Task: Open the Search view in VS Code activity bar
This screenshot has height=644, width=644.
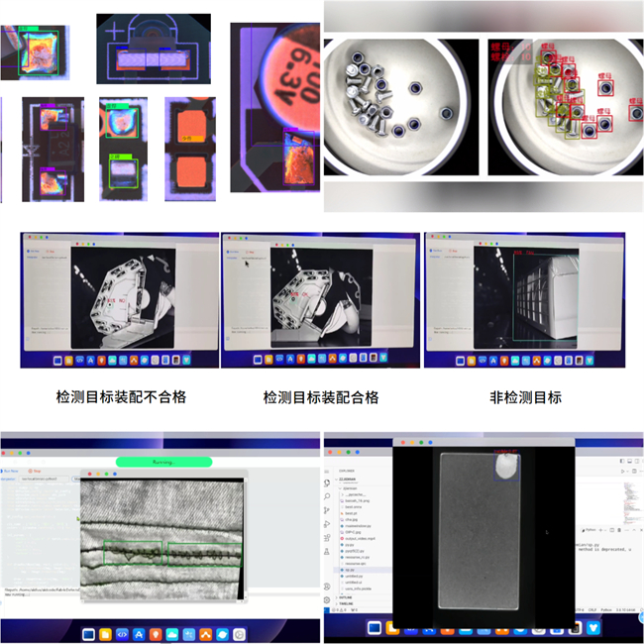Action: click(328, 495)
